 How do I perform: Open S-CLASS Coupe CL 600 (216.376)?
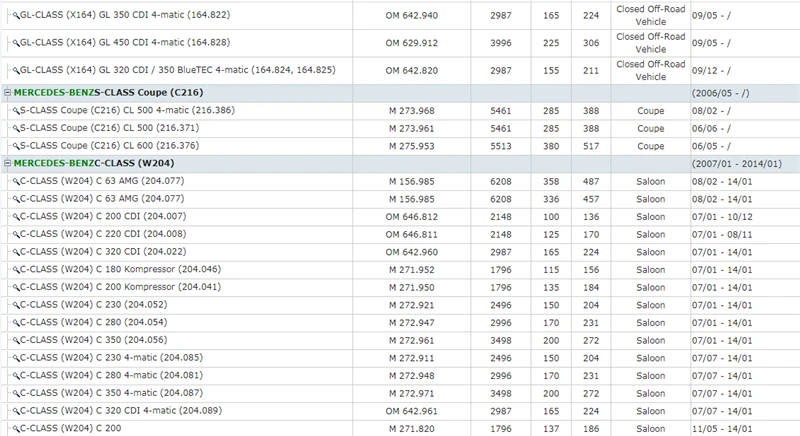click(109, 146)
